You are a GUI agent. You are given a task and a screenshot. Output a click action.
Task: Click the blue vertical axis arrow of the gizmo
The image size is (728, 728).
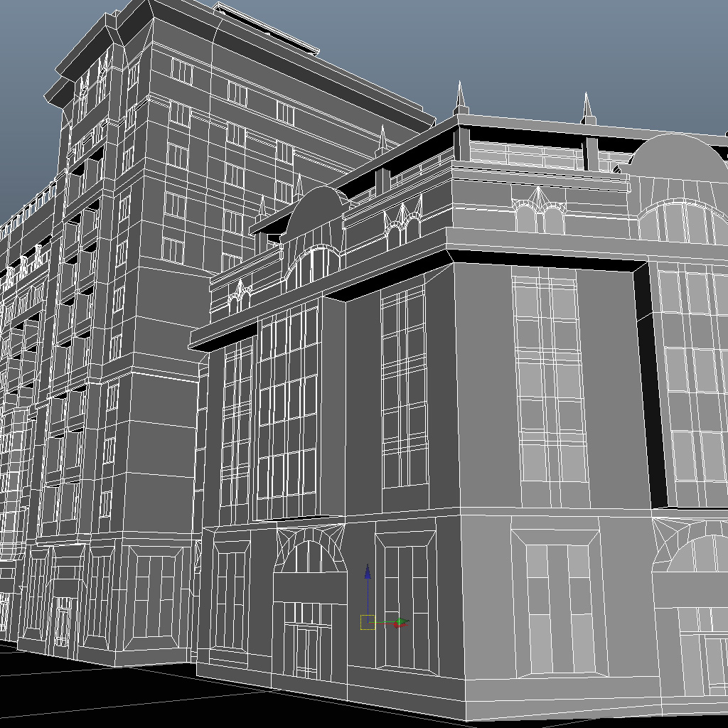click(x=368, y=572)
